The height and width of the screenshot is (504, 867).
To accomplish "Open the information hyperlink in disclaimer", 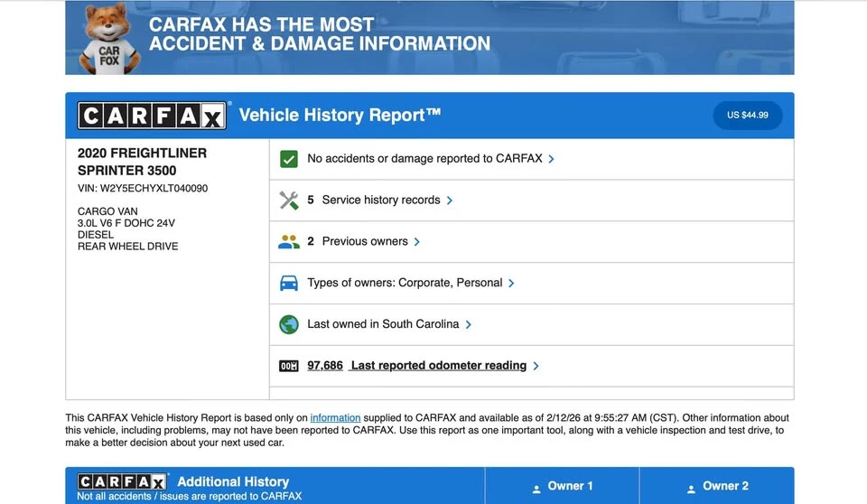I will point(335,417).
